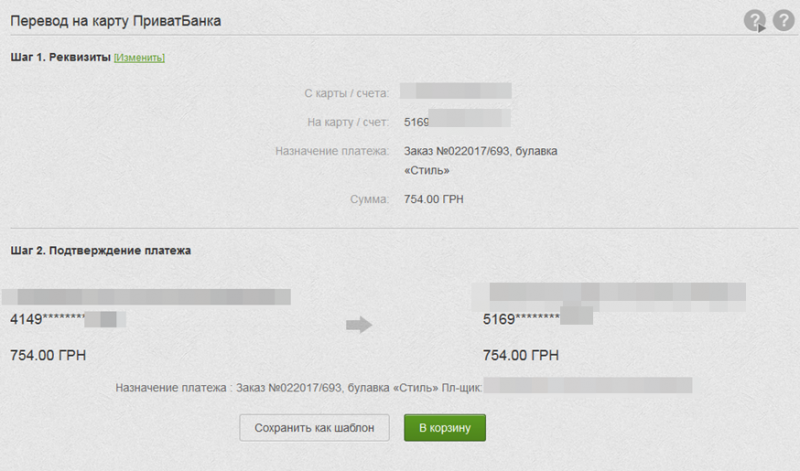Click the blurred recipient name above 5169 card

pos(615,292)
